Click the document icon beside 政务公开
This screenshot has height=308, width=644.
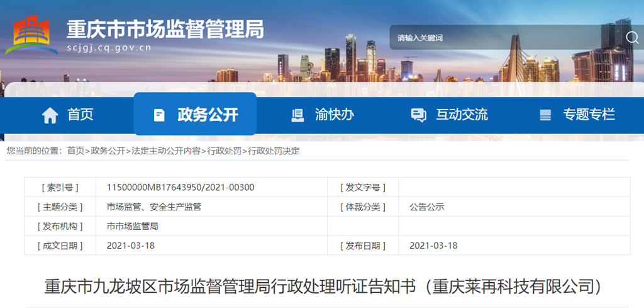[x=159, y=115]
